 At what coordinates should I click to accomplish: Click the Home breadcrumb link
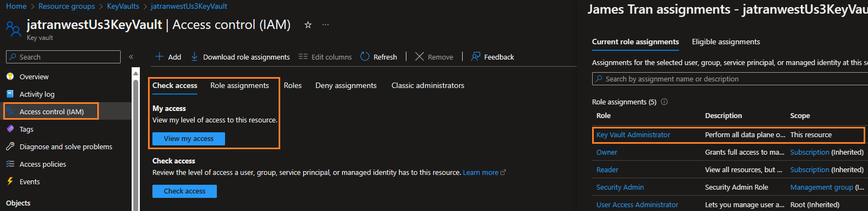click(16, 6)
